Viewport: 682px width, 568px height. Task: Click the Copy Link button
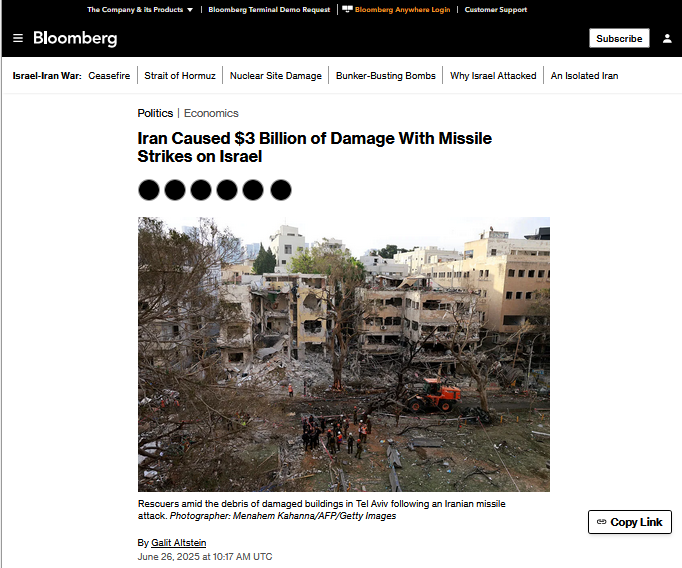(629, 522)
